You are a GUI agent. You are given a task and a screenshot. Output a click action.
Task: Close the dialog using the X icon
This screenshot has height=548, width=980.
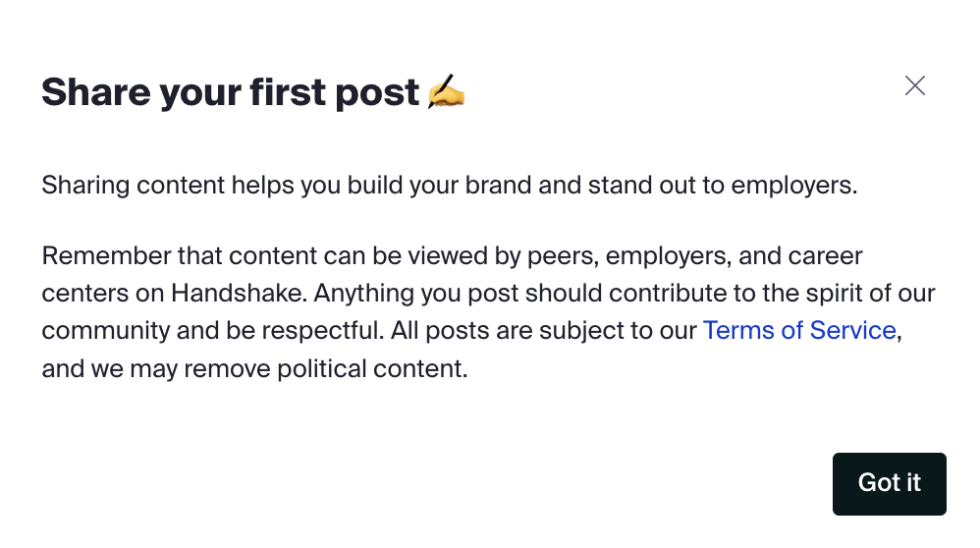[914, 85]
